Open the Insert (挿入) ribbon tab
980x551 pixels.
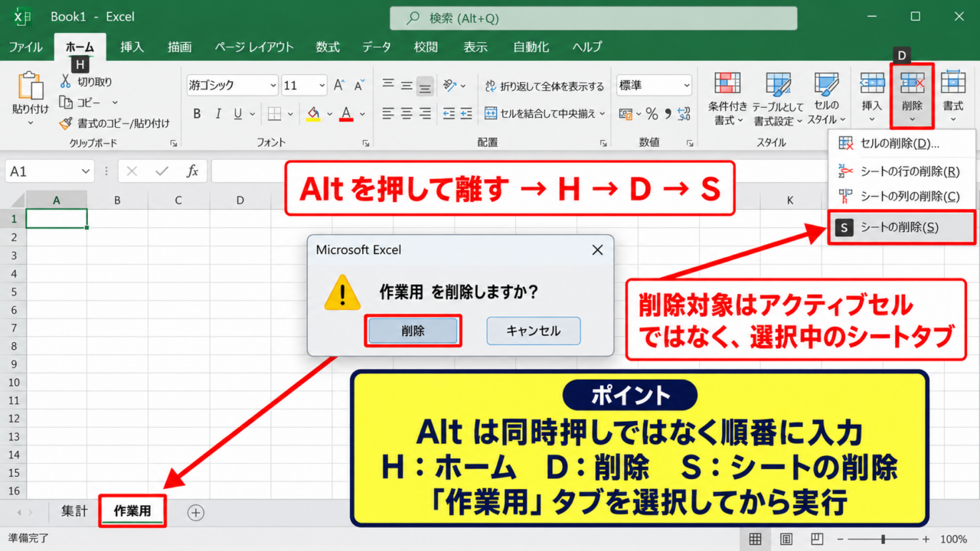tap(132, 47)
